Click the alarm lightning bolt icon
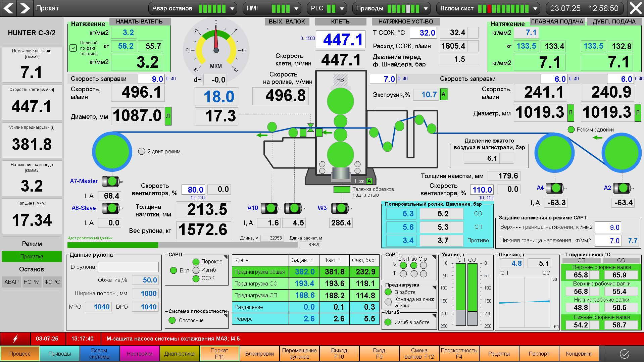The width and height of the screenshot is (644, 362). 15,339
